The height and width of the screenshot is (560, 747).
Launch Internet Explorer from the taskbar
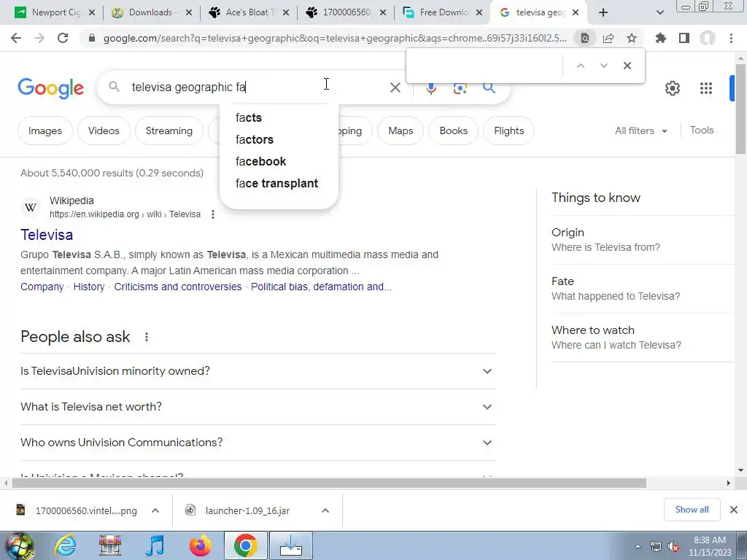click(65, 545)
